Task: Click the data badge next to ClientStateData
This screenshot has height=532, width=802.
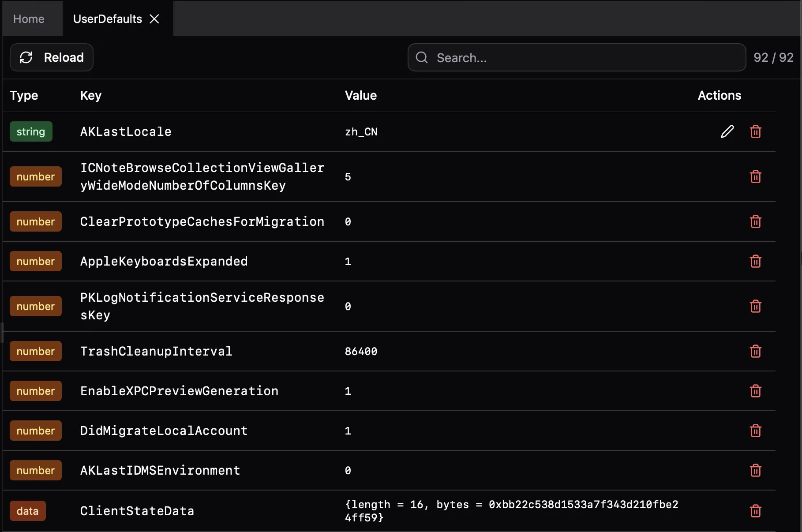Action: coord(27,511)
